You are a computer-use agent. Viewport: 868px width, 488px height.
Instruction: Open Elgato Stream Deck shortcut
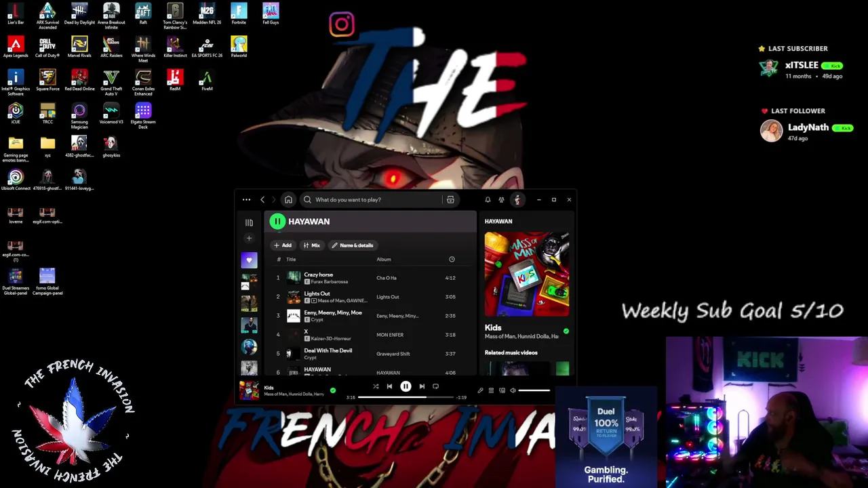(x=143, y=115)
